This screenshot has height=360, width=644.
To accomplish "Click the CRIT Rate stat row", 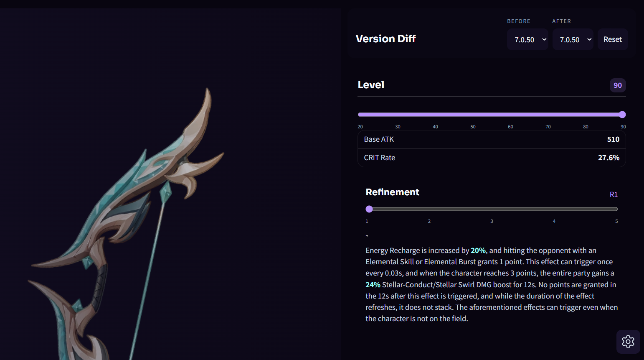I will point(492,158).
